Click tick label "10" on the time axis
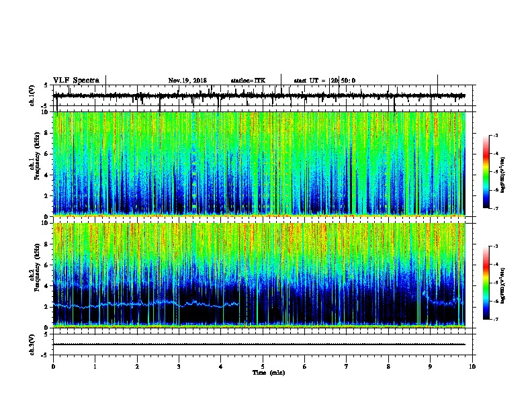The width and height of the screenshot is (532, 411). click(472, 367)
